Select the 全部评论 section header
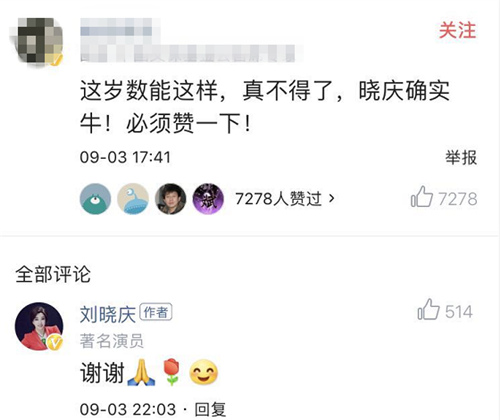 coord(53,275)
